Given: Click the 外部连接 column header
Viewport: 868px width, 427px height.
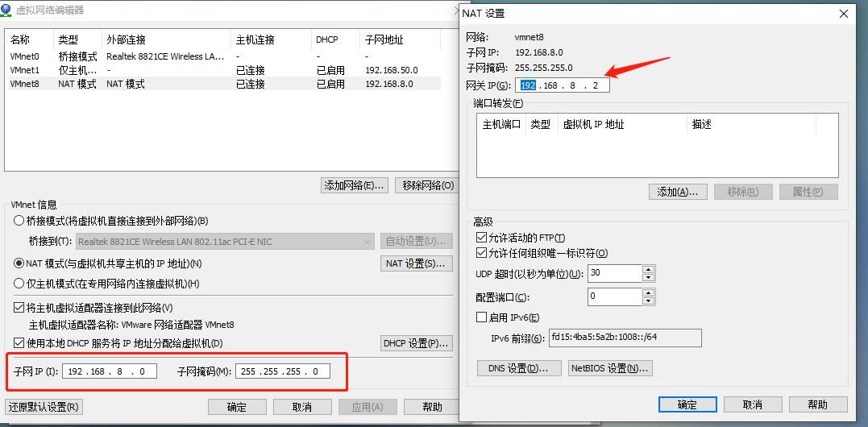Looking at the screenshot, I should click(x=166, y=39).
